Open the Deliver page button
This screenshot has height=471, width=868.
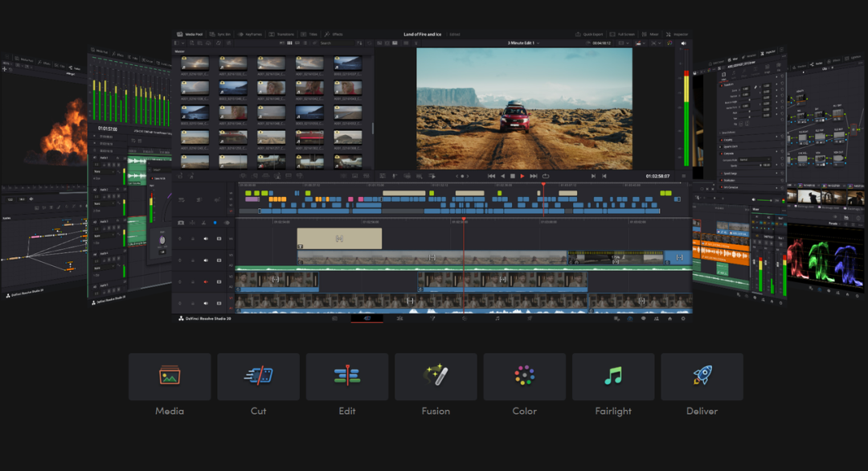click(x=702, y=376)
